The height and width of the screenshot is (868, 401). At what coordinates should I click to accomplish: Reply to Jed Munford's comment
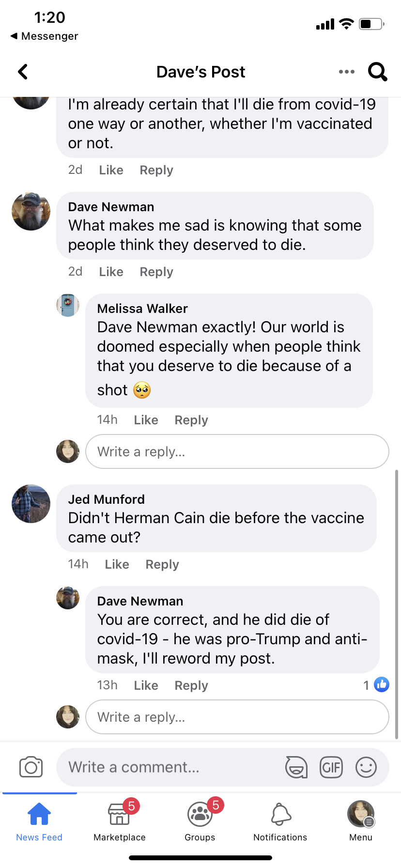click(x=162, y=564)
